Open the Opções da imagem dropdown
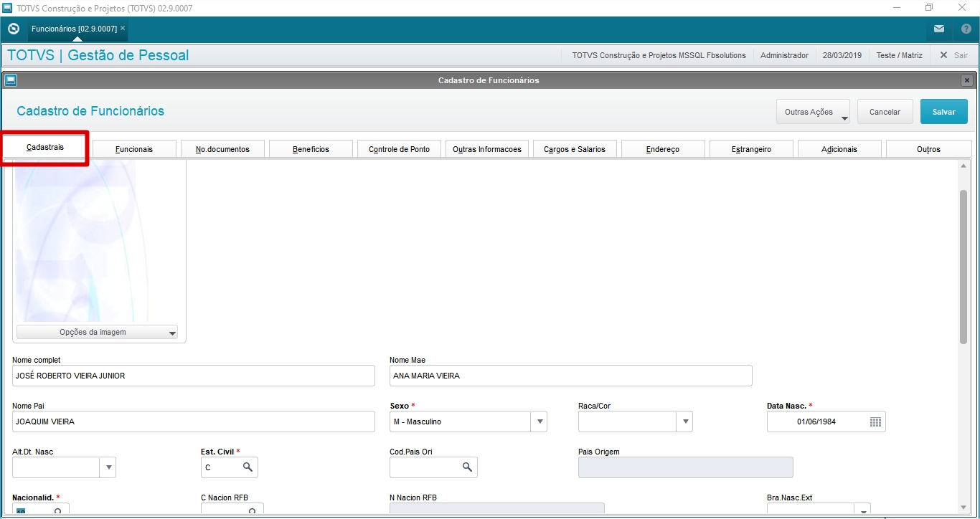980x519 pixels. coord(98,332)
